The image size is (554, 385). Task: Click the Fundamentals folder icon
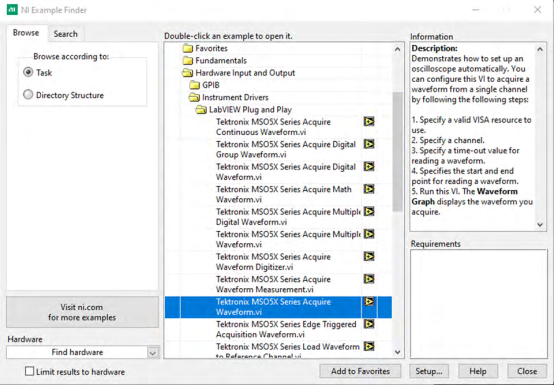(x=188, y=61)
